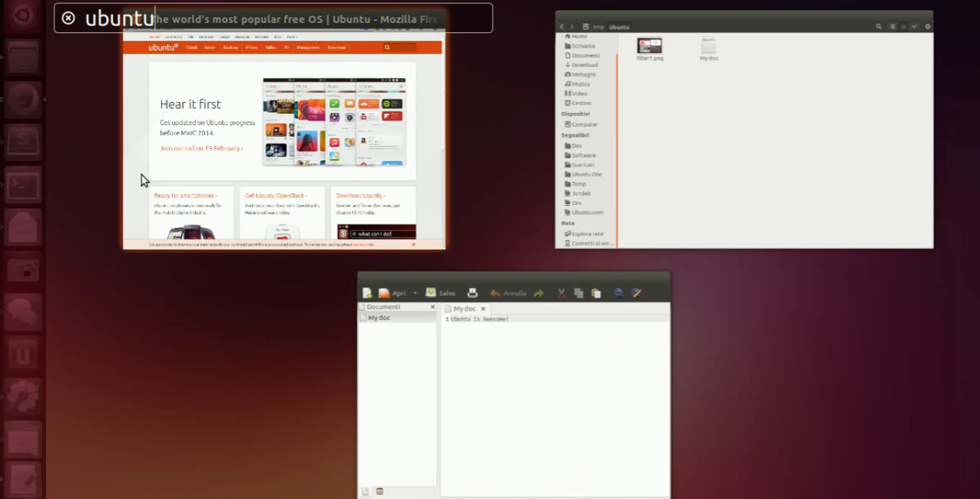This screenshot has width=980, height=499.
Task: Click the paste clipboard icon in the editor
Action: (x=596, y=293)
